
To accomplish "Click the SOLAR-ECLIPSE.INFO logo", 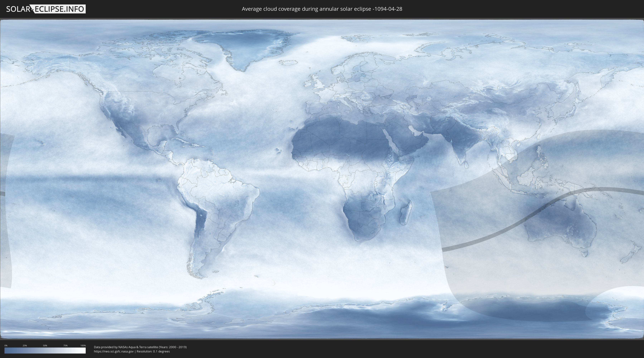I will [x=45, y=9].
